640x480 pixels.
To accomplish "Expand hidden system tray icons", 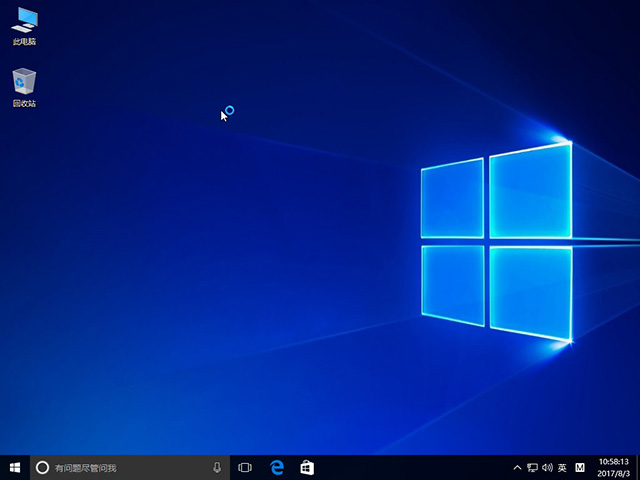I will pos(517,467).
